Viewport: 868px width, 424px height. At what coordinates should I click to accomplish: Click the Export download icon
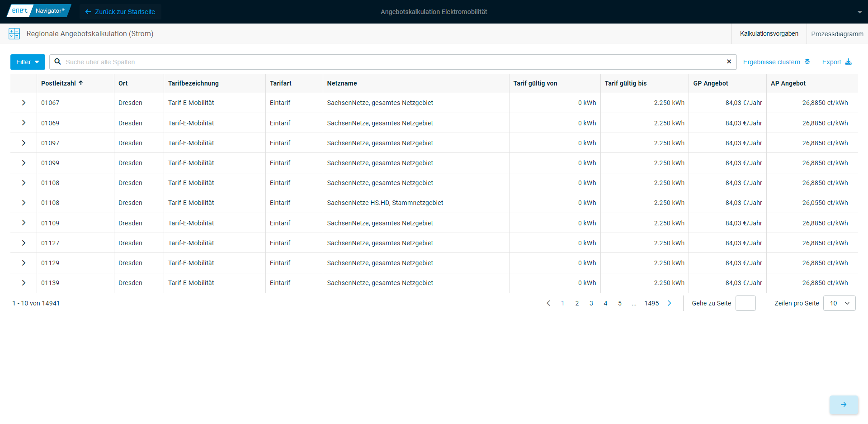(848, 62)
